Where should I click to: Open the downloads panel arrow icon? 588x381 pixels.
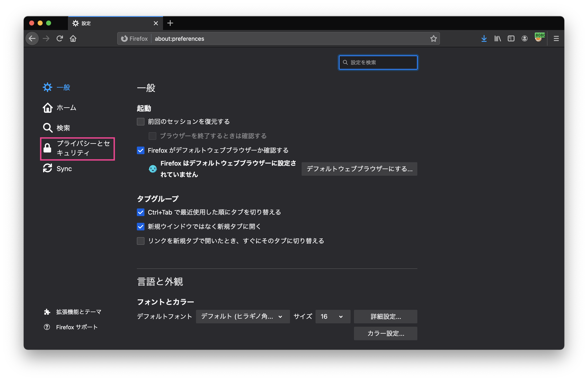(x=484, y=39)
